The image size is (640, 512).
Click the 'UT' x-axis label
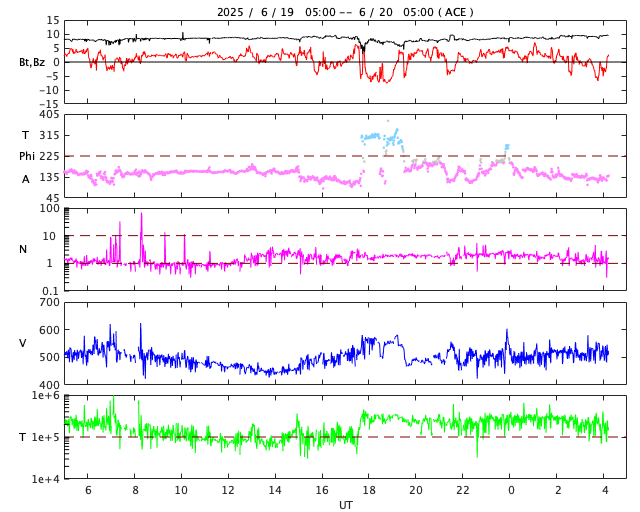(345, 505)
